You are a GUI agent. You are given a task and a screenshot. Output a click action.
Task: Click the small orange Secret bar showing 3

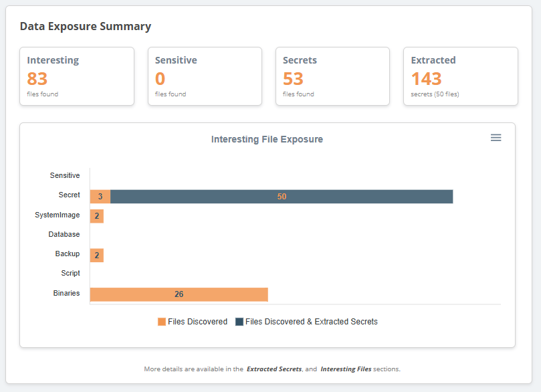point(100,196)
